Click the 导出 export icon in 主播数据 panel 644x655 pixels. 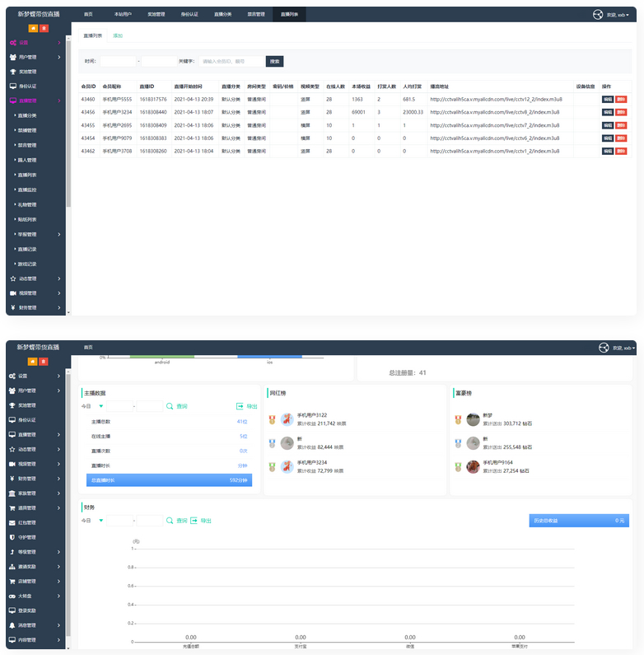[x=240, y=406]
